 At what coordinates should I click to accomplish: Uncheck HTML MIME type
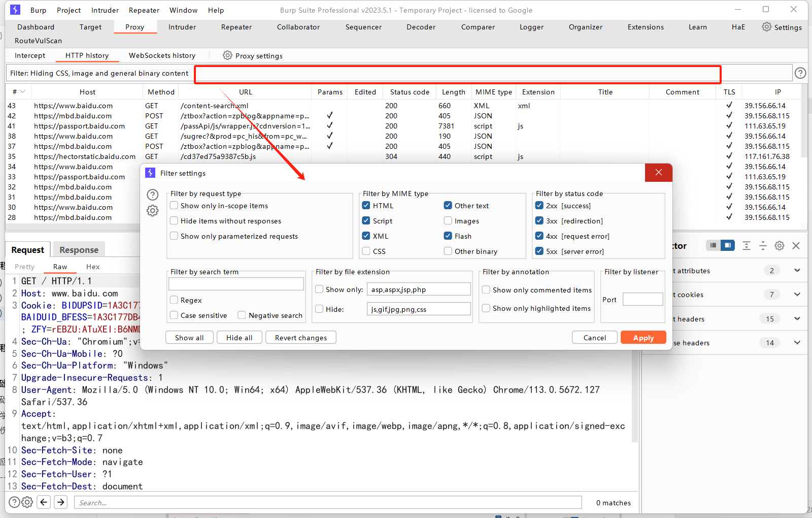coord(366,206)
